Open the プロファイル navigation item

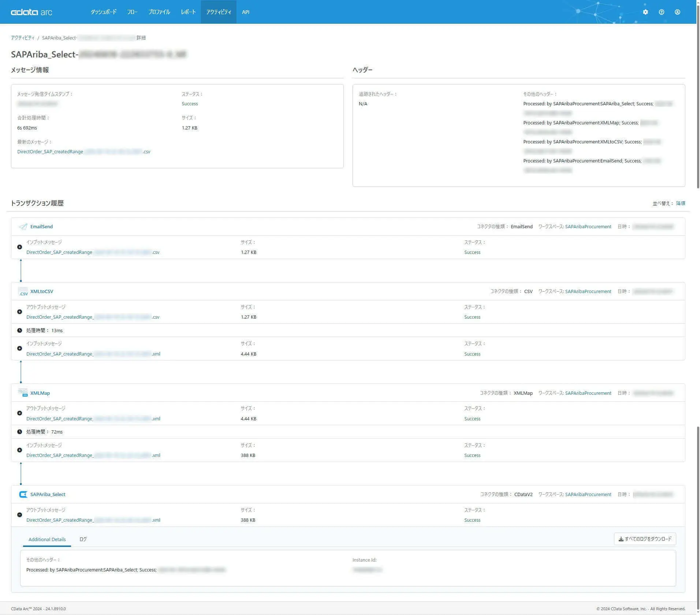click(159, 12)
